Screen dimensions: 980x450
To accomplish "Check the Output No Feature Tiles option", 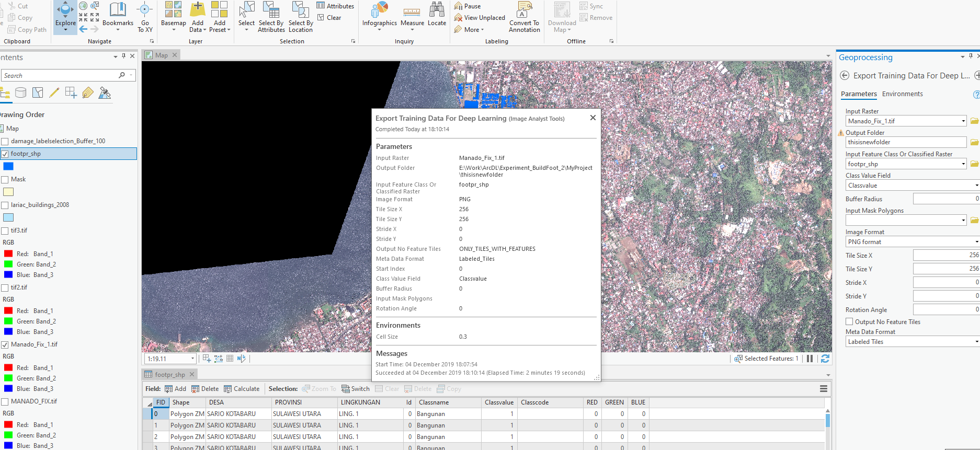I will click(849, 322).
